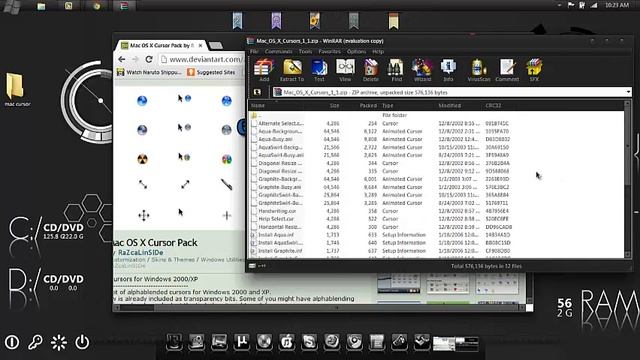Click the power icon at bottom left
This screenshot has height=360, width=640.
click(x=82, y=342)
